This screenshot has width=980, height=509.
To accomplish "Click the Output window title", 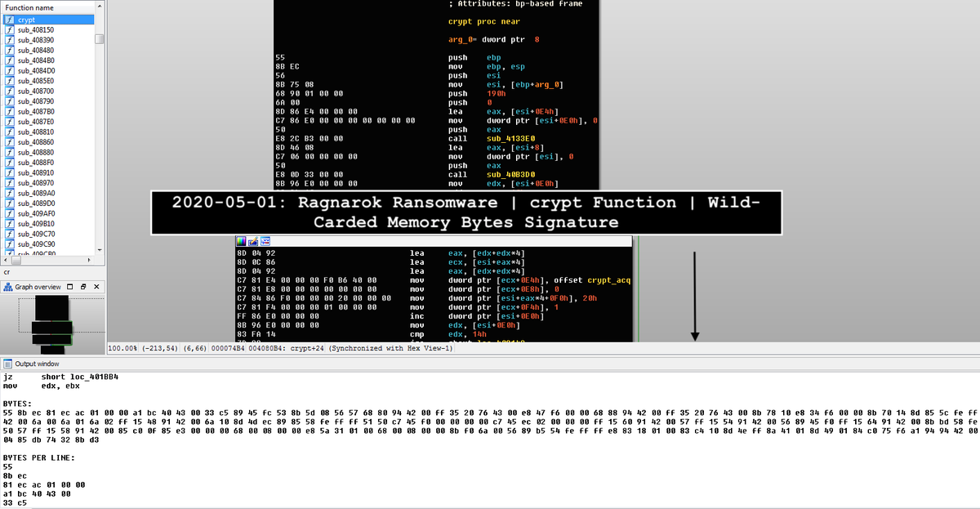I will pos(38,364).
